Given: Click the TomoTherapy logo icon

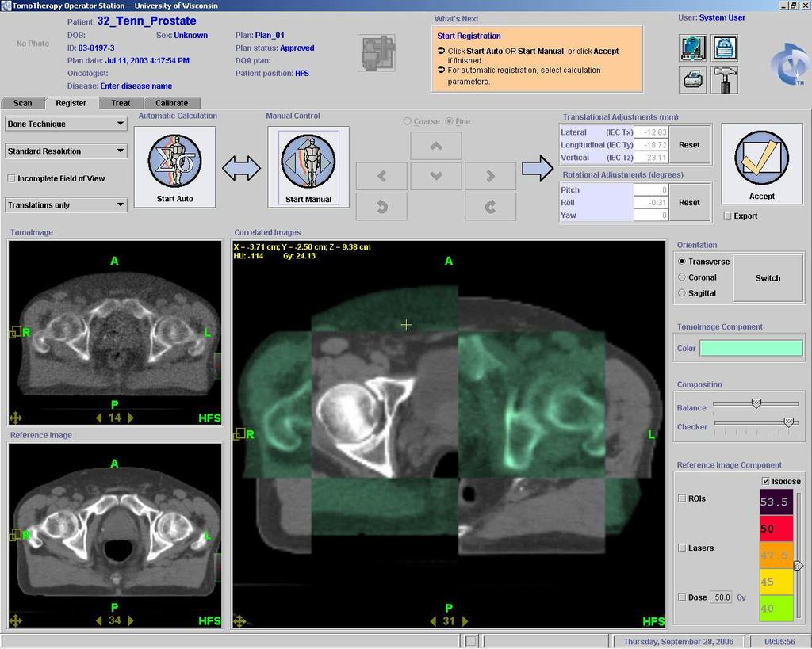Looking at the screenshot, I should 787,64.
